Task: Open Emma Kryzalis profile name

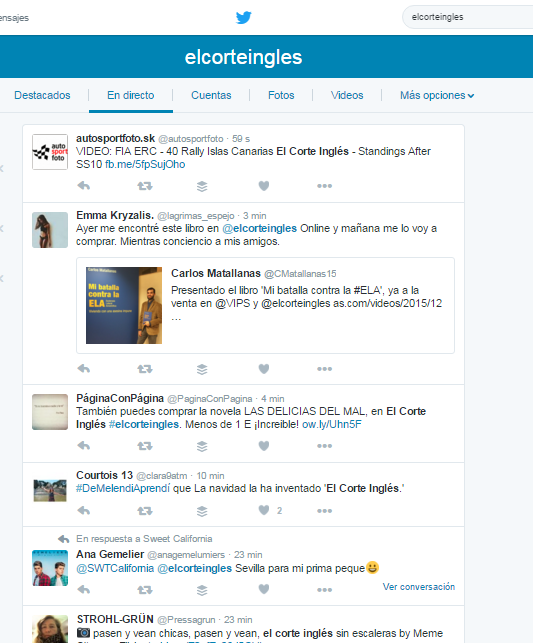Action: point(115,215)
